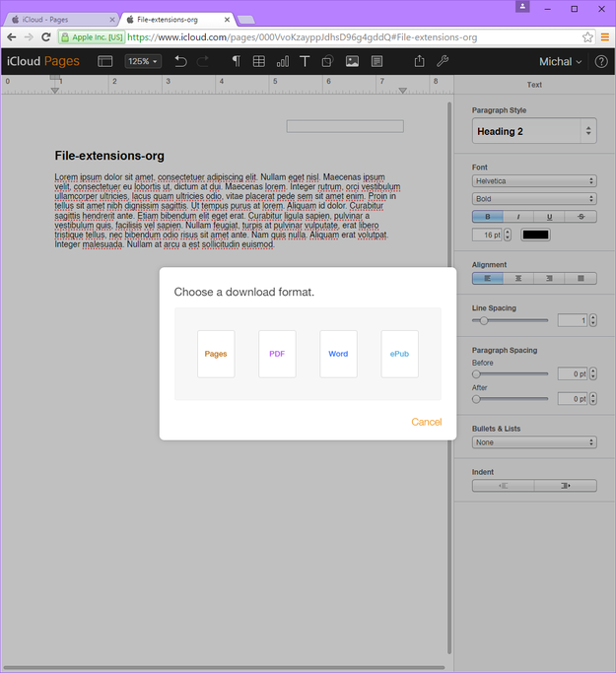This screenshot has width=616, height=673.
Task: Increase indent button
Action: [566, 486]
